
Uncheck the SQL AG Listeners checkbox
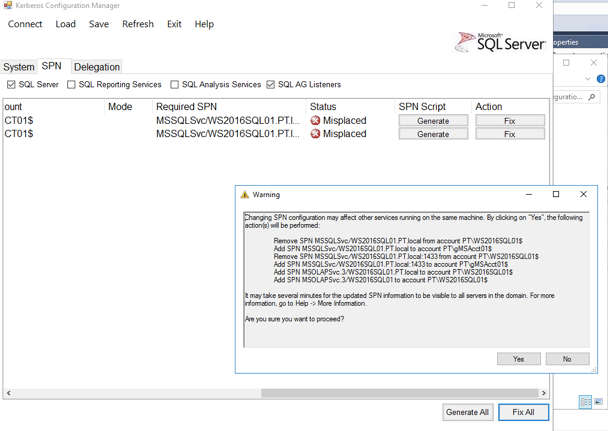coord(270,85)
